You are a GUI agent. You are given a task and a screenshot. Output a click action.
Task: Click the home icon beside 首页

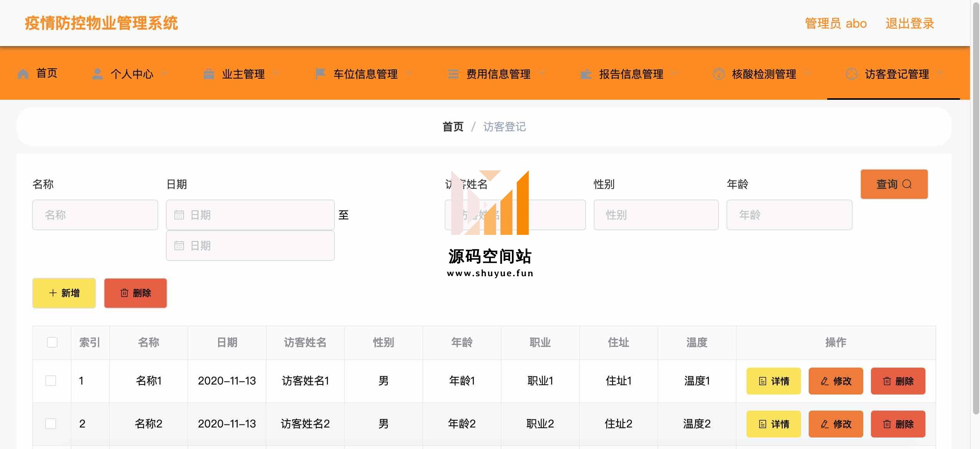click(x=23, y=74)
